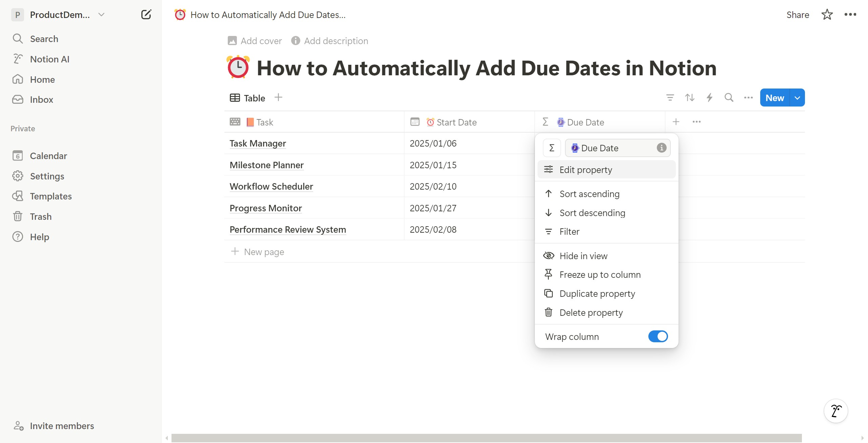The image size is (868, 443).
Task: Open the database filter icon
Action: point(670,98)
